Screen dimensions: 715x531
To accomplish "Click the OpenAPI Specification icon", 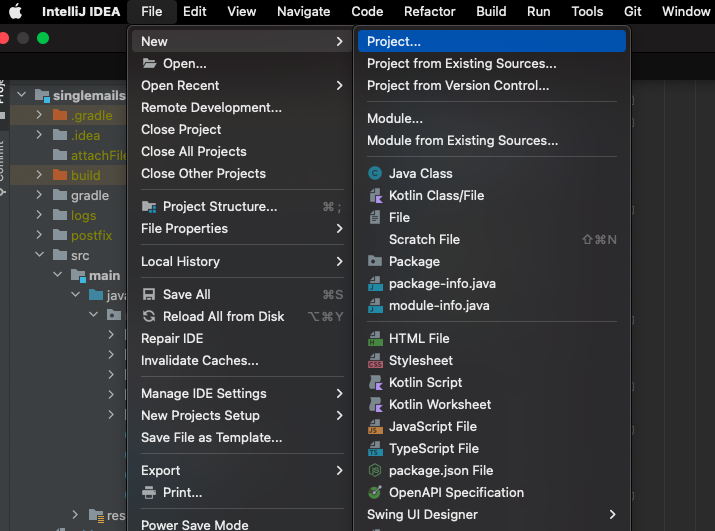I will tap(375, 492).
